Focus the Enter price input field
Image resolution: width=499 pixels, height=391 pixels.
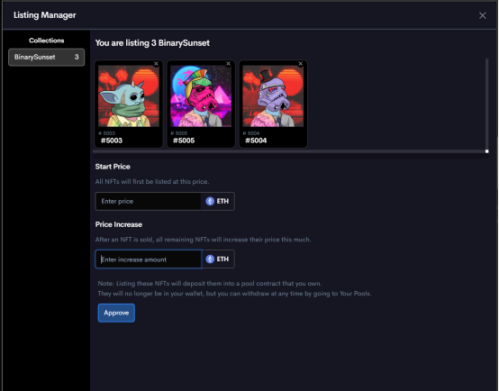click(x=148, y=201)
